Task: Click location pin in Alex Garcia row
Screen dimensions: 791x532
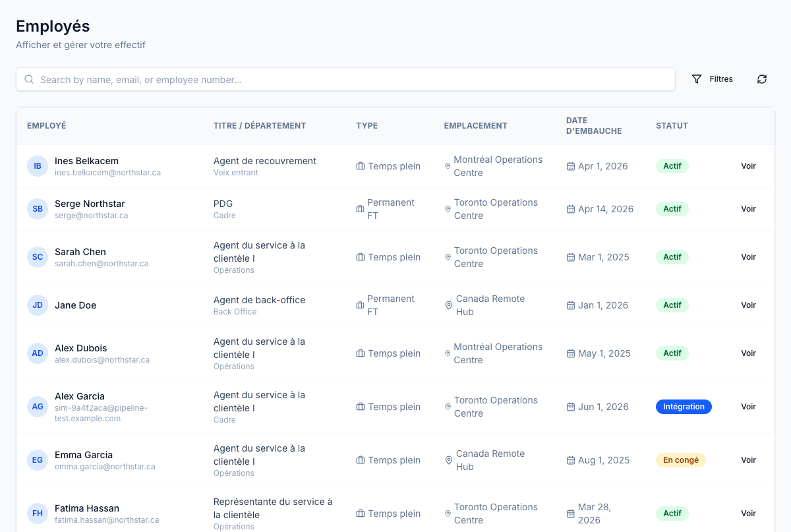Action: (x=448, y=407)
